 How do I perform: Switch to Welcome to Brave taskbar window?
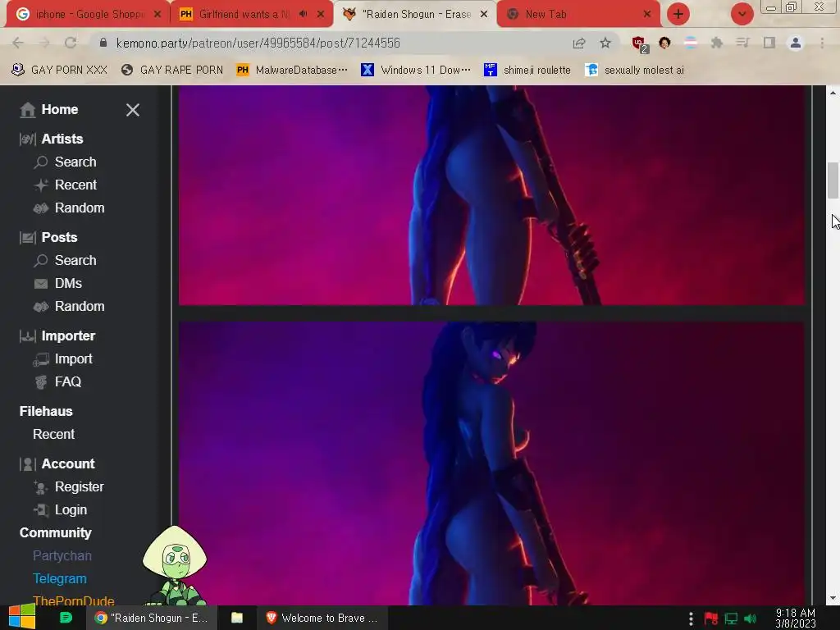(322, 618)
